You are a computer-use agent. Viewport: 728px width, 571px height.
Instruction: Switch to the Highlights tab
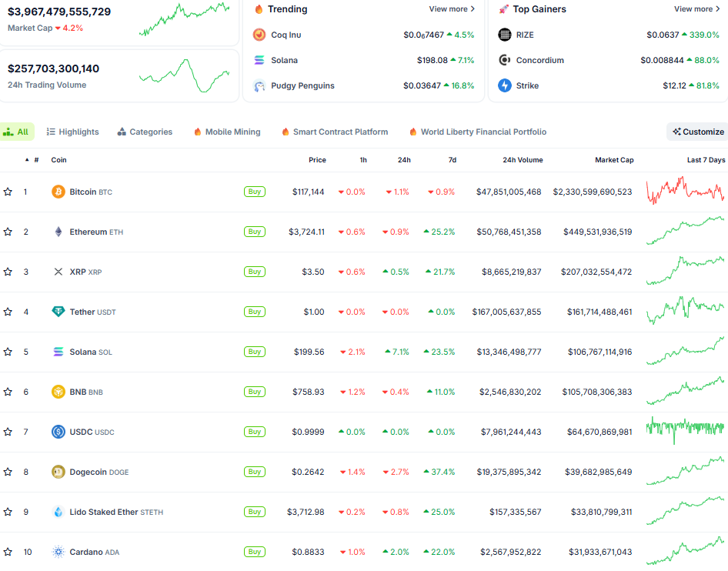[x=72, y=132]
